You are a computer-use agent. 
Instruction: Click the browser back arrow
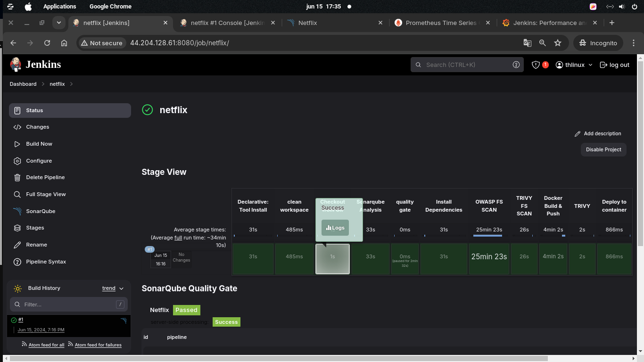[13, 43]
